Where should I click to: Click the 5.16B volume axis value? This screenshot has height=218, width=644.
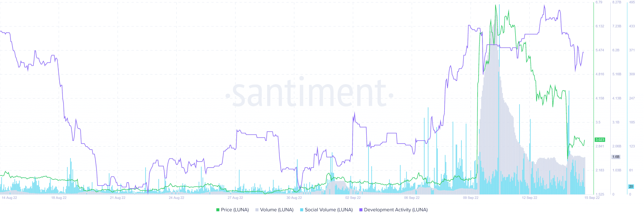(617, 74)
